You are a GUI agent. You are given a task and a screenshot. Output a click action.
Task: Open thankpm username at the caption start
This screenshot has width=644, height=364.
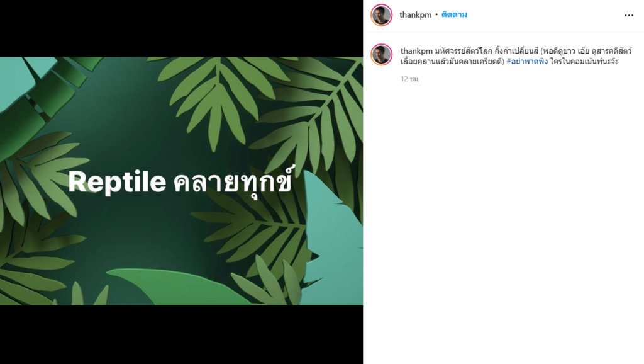click(x=416, y=51)
